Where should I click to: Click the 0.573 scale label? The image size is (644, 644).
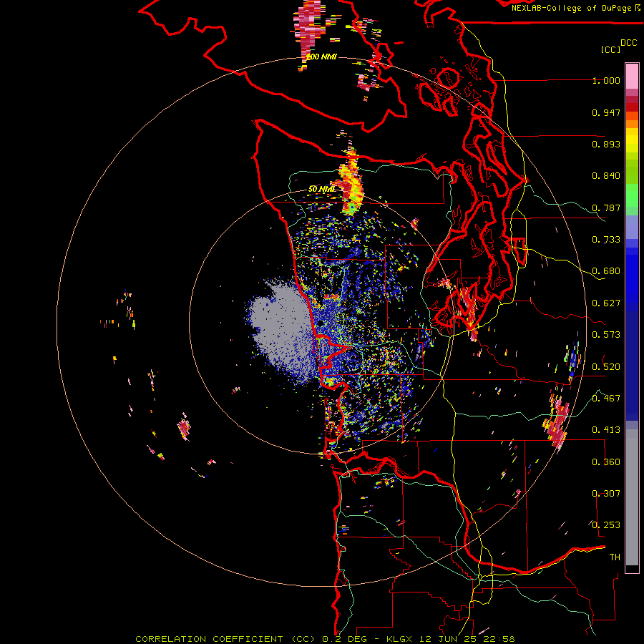(x=606, y=335)
